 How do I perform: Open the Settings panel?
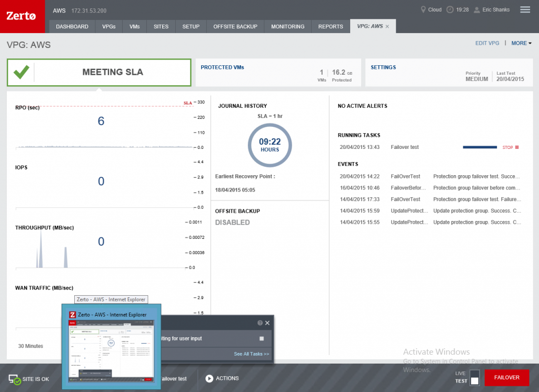[449, 73]
